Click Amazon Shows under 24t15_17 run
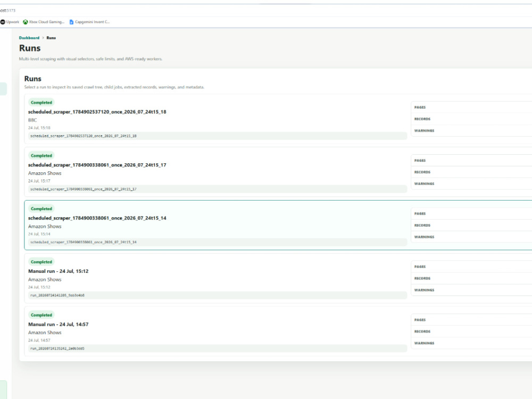Viewport: 532px width, 399px height. tap(45, 173)
